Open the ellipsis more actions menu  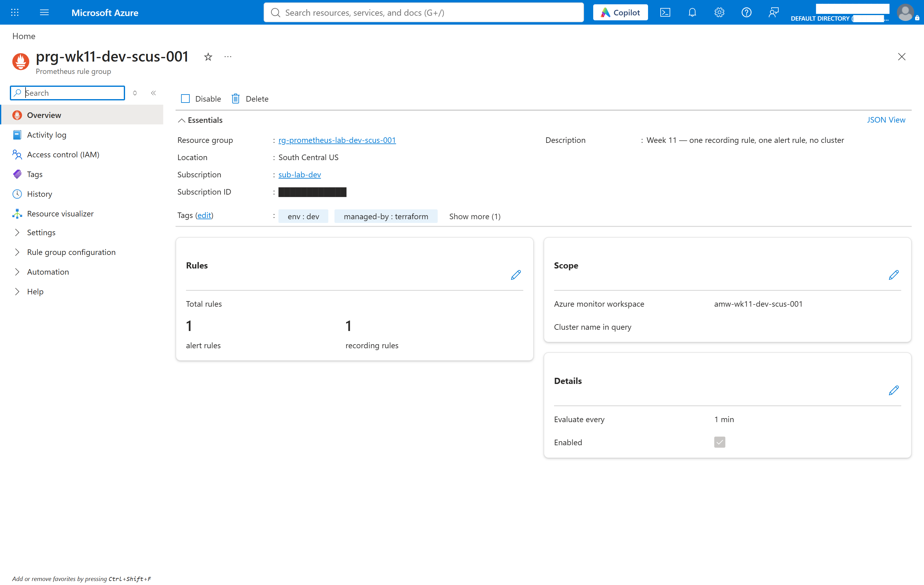228,57
